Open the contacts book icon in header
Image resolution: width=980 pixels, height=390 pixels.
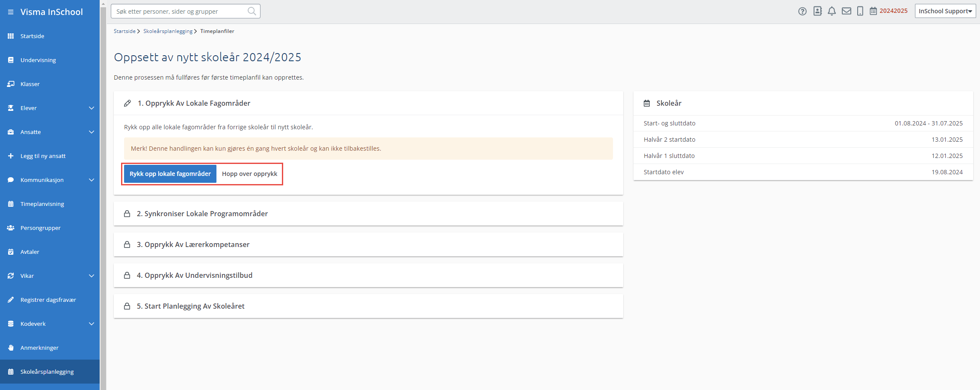click(817, 11)
